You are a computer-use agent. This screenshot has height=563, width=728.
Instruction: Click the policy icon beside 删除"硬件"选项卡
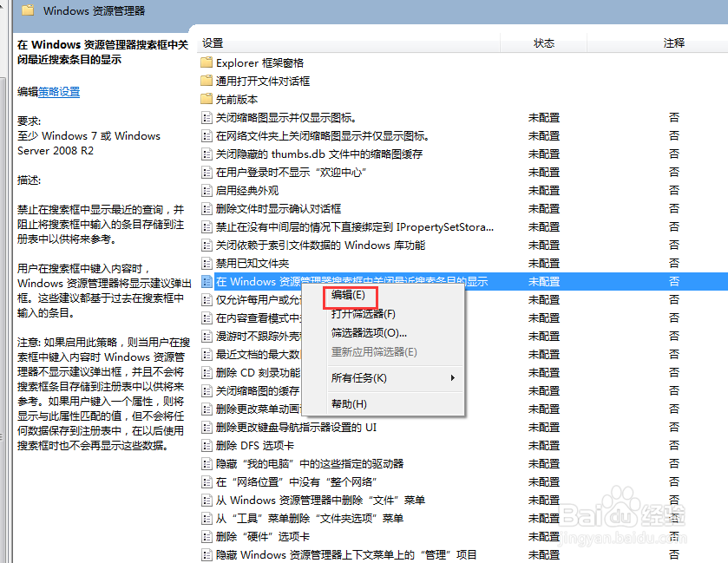tap(207, 537)
